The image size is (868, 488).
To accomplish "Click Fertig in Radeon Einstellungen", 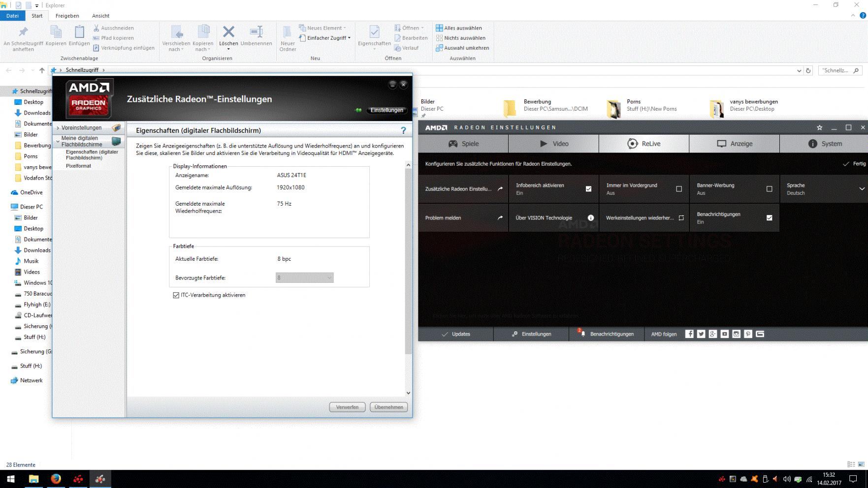I will 854,164.
